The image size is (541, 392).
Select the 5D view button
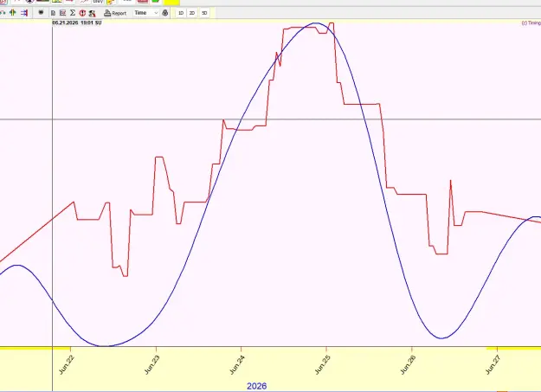click(x=204, y=13)
